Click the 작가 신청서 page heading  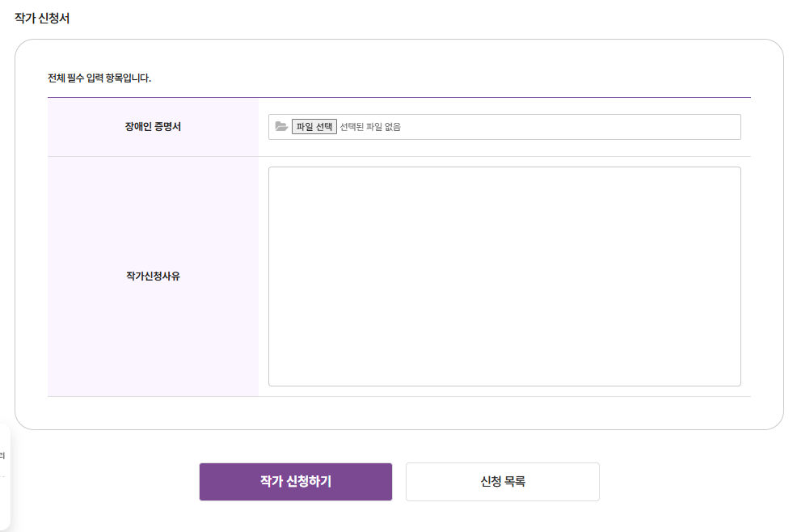42,19
